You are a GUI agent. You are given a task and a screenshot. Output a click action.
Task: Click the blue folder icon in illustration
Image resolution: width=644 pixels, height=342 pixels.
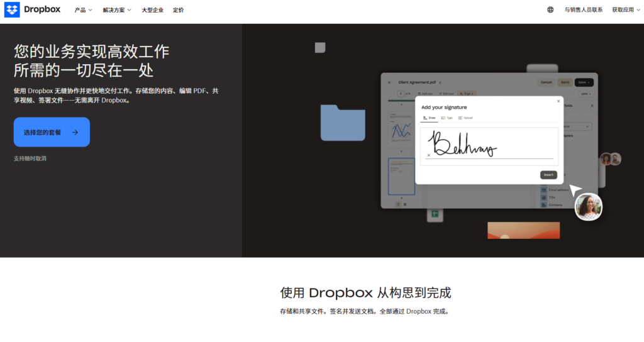point(342,123)
